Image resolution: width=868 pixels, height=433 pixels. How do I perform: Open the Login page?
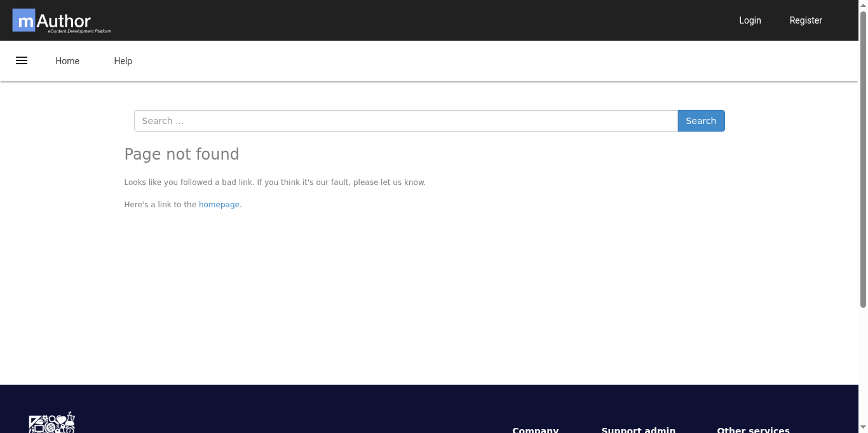(x=750, y=20)
